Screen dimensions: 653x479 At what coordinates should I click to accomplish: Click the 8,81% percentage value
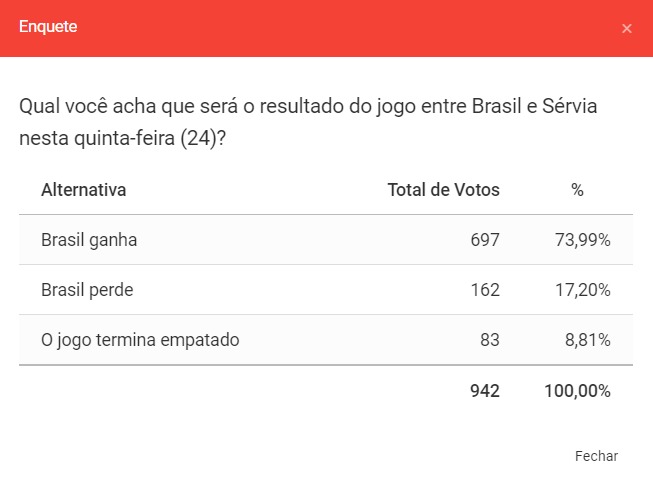586,340
